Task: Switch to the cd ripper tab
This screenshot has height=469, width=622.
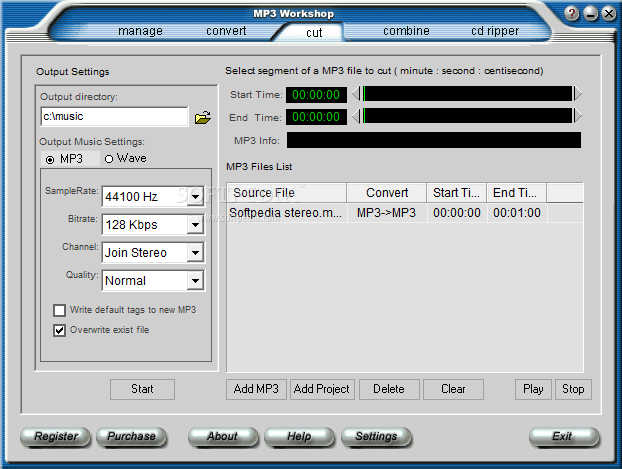Action: (495, 31)
